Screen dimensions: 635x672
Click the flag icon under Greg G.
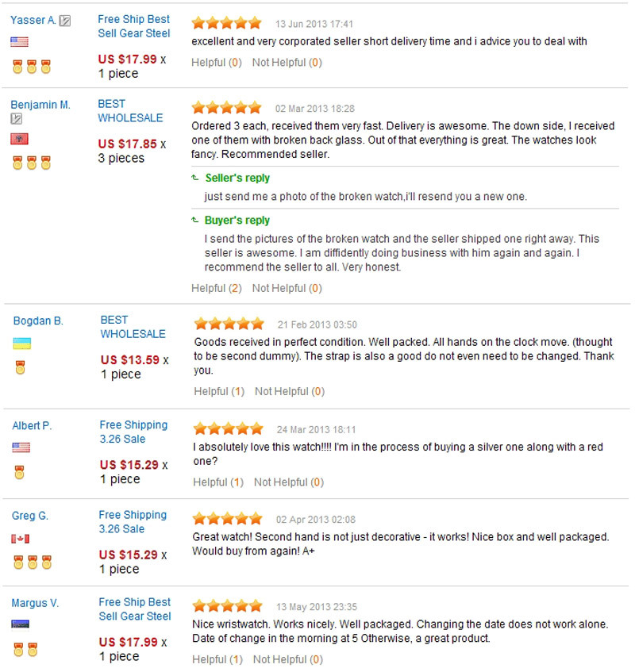point(21,539)
